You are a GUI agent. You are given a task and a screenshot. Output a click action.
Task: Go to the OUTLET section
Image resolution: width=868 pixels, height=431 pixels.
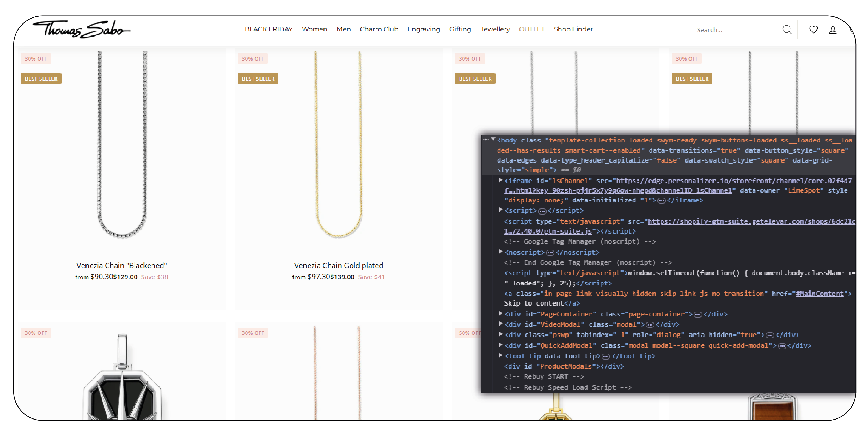point(531,29)
